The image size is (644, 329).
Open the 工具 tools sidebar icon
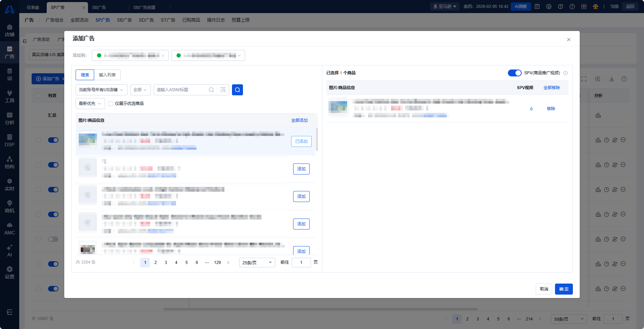click(x=10, y=96)
